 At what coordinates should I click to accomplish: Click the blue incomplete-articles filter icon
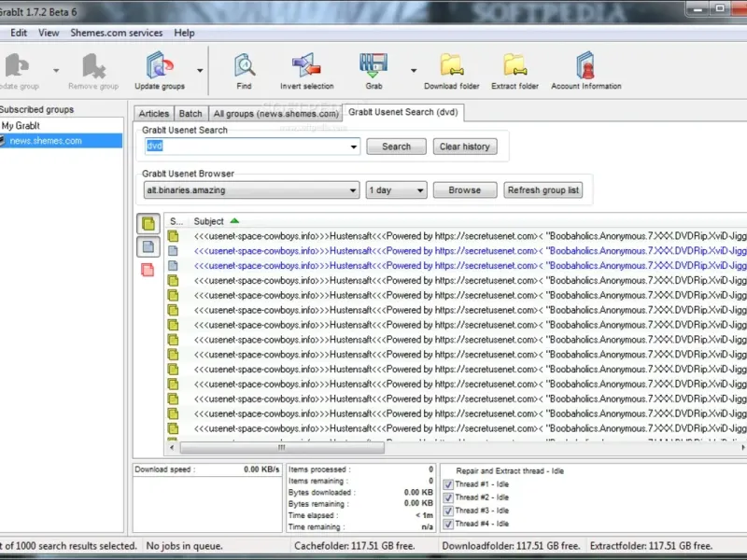coord(148,246)
